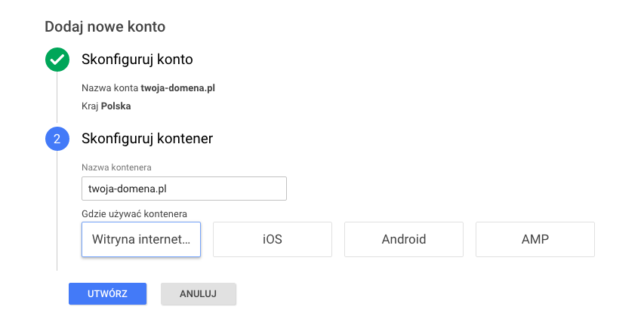This screenshot has height=322, width=644.
Task: Choose the AMP container option
Action: (x=535, y=240)
